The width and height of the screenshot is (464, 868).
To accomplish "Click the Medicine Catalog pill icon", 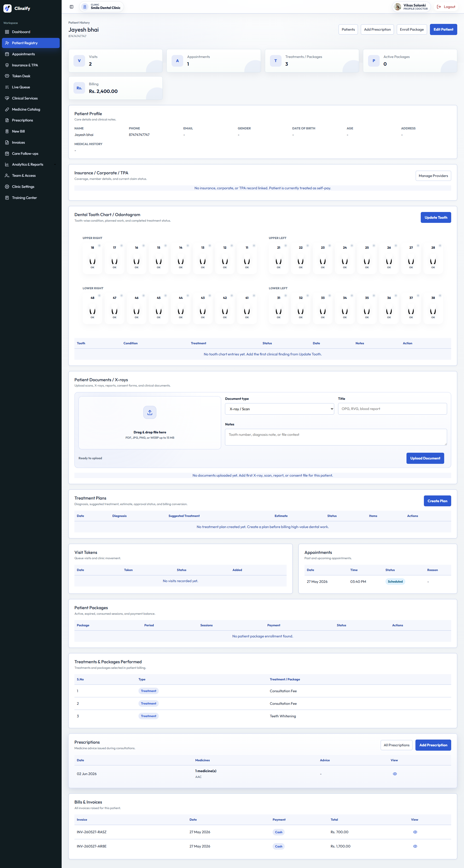I will (7, 110).
